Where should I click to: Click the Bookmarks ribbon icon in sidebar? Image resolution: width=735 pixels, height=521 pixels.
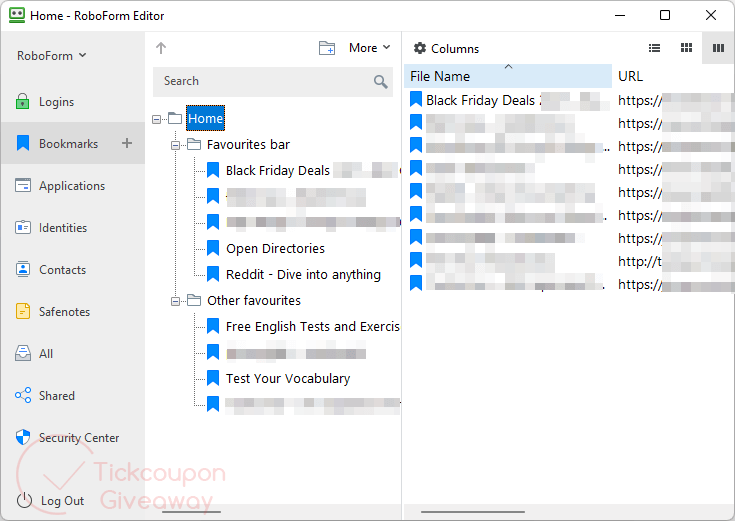coord(23,143)
